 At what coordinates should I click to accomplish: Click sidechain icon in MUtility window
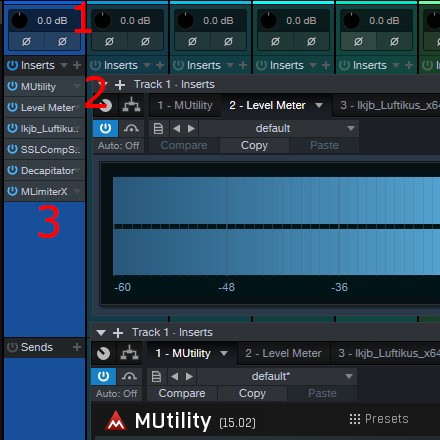(129, 376)
